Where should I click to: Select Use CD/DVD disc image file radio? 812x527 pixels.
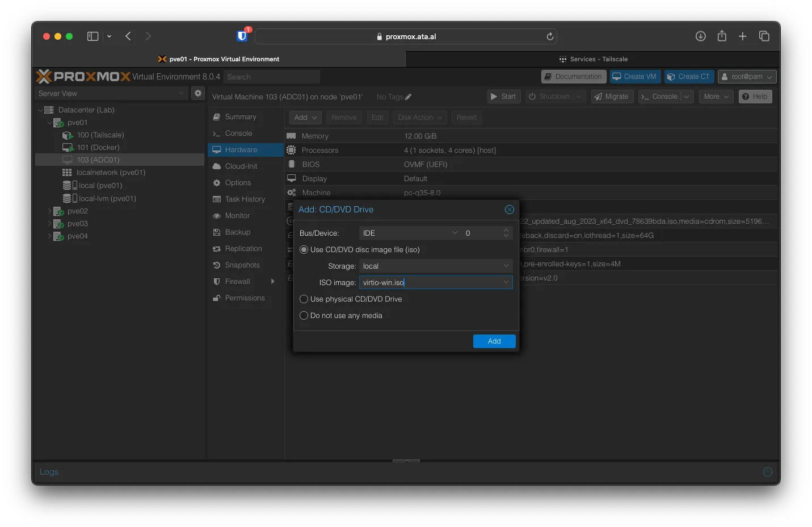click(304, 250)
